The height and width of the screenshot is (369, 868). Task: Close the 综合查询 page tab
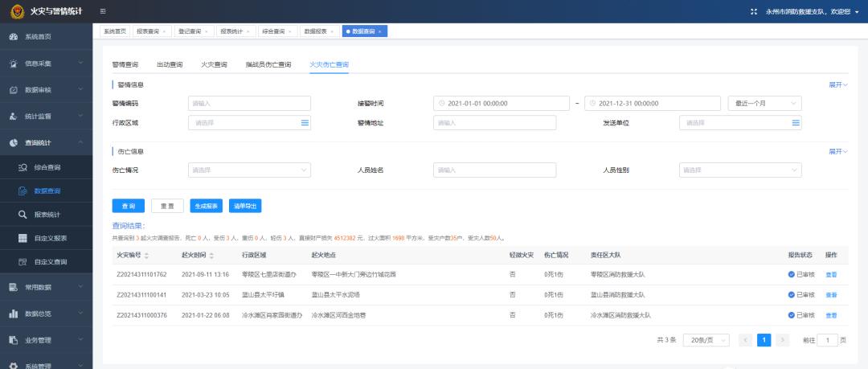tap(289, 31)
